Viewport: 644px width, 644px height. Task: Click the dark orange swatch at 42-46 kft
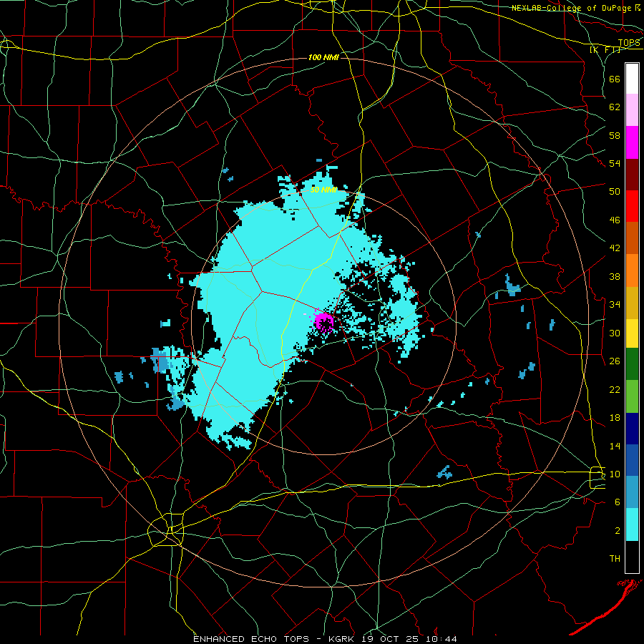[632, 238]
